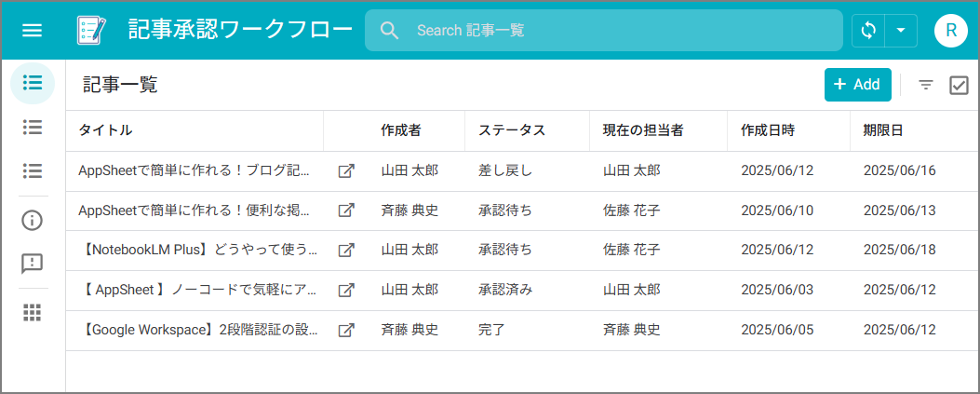Viewport: 980px width, 394px height.
Task: Open the R user avatar menu
Action: 951,30
